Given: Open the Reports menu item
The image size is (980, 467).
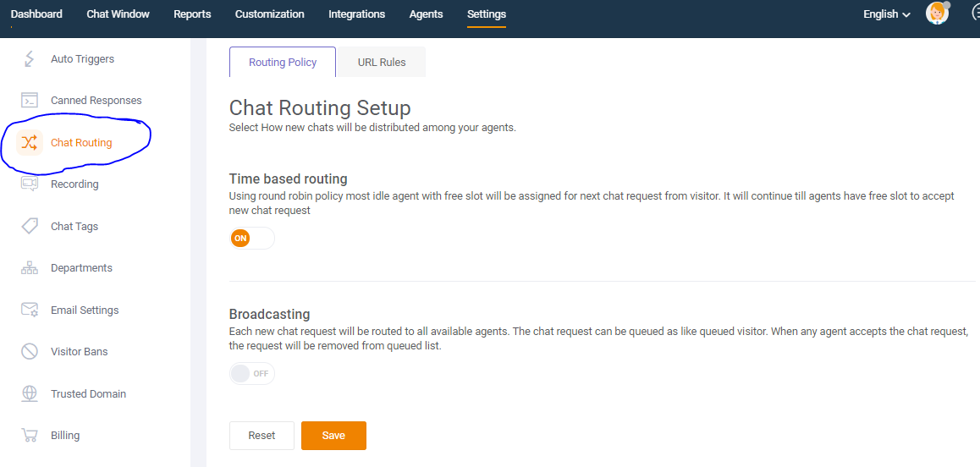Looking at the screenshot, I should (x=192, y=14).
